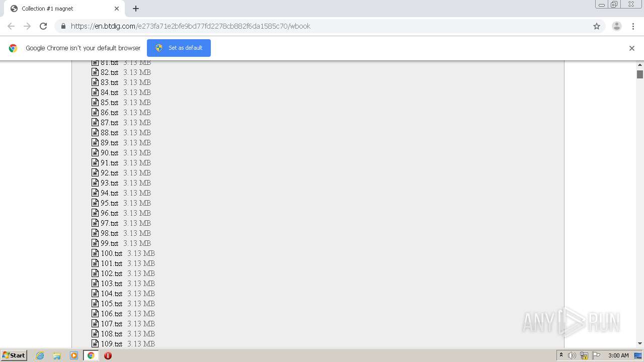Select the 86.txt file name
Viewport: 644px width, 362px height.
(109, 113)
